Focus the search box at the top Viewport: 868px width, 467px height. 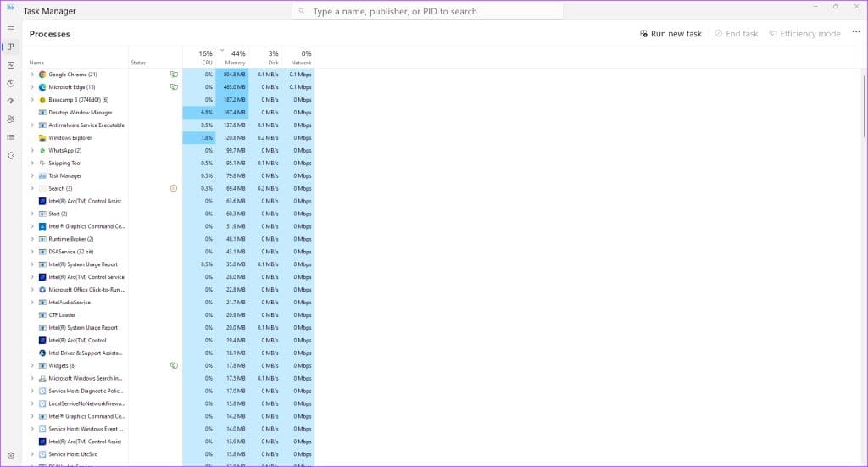tap(432, 12)
